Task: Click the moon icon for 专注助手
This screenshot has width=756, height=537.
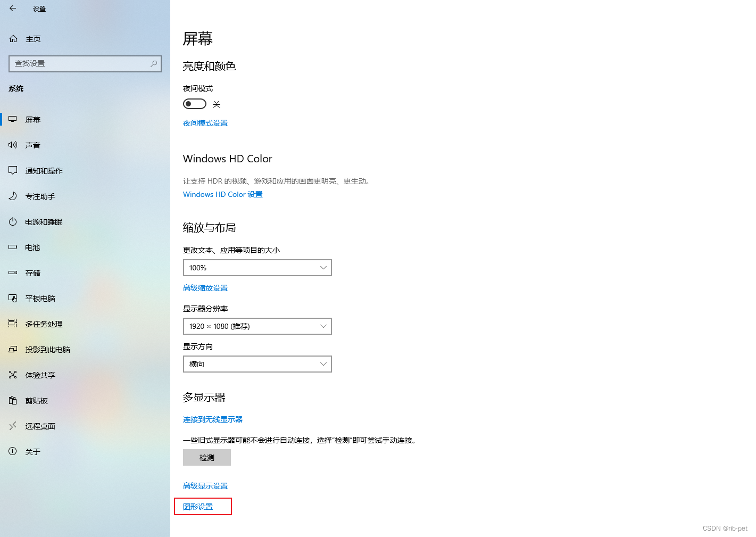Action: 13,196
